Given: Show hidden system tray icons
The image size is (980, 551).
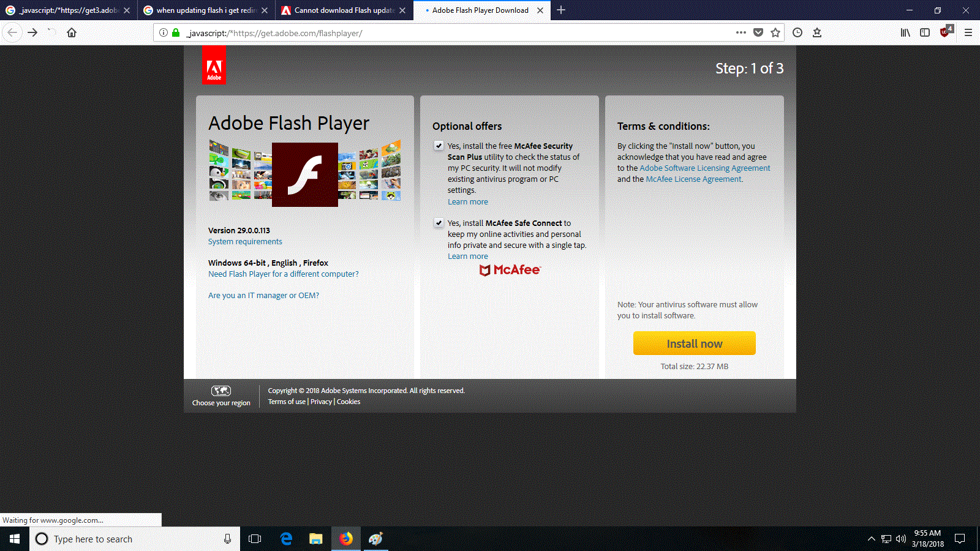Looking at the screenshot, I should pos(871,539).
